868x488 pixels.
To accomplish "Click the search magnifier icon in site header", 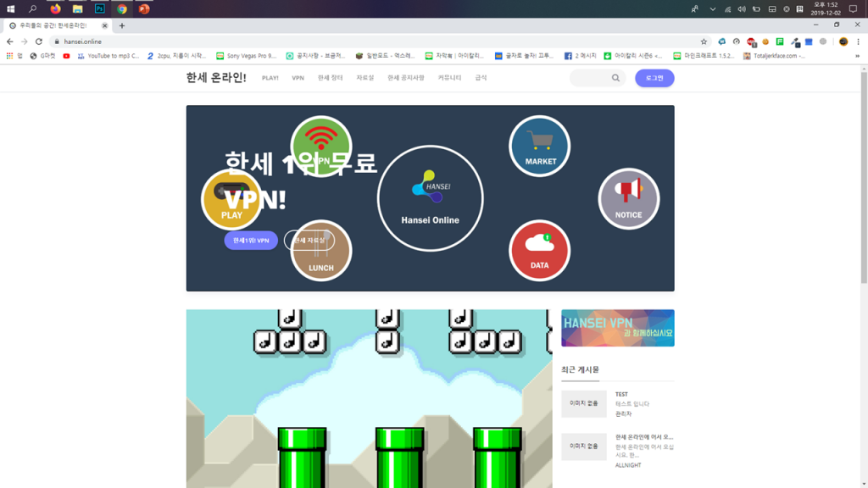I will [615, 78].
